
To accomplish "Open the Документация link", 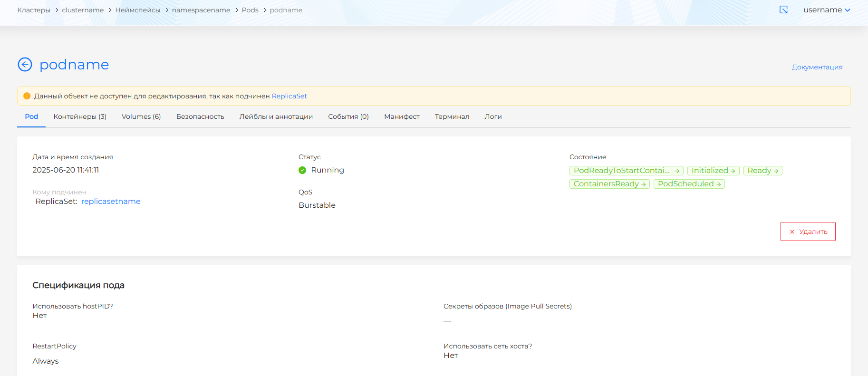I will pos(817,67).
